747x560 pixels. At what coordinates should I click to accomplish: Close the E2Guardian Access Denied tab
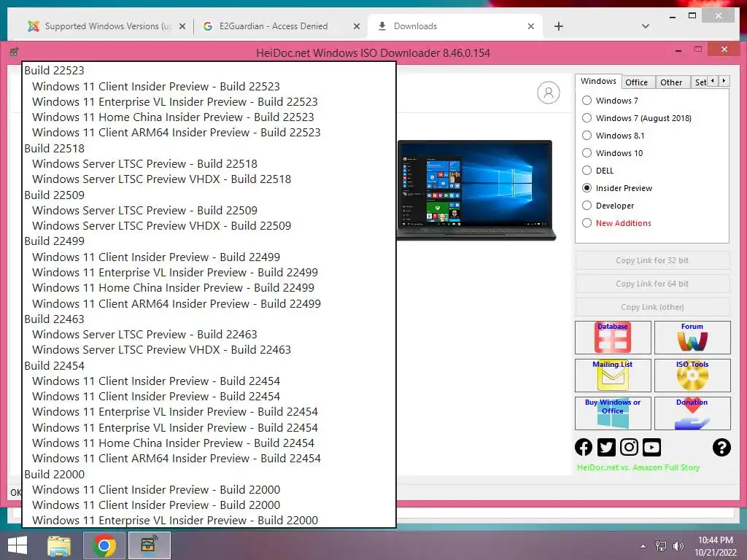point(356,26)
